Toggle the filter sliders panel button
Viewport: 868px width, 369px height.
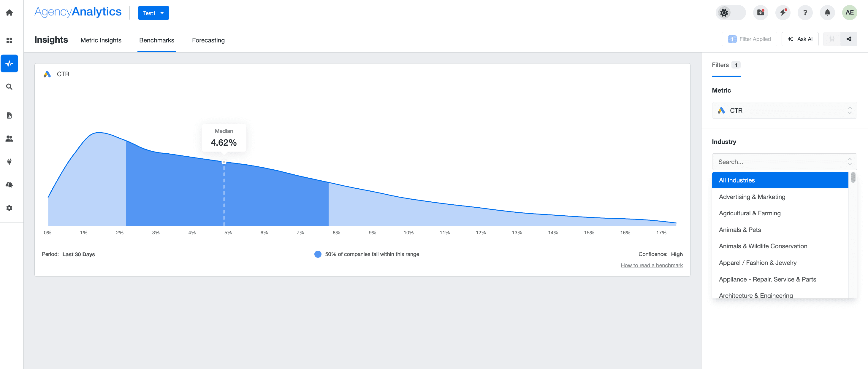(831, 39)
